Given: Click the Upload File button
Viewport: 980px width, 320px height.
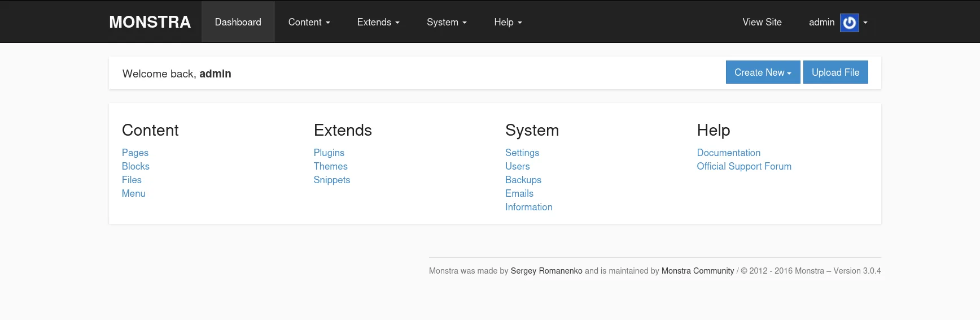Looking at the screenshot, I should (x=835, y=72).
